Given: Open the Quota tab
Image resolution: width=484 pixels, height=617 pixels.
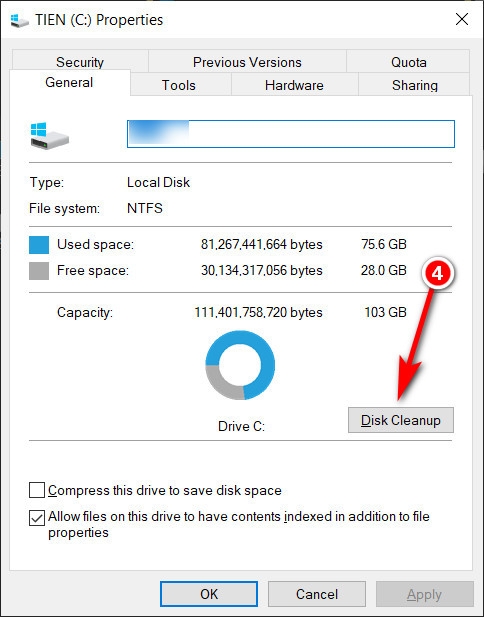Looking at the screenshot, I should point(408,62).
